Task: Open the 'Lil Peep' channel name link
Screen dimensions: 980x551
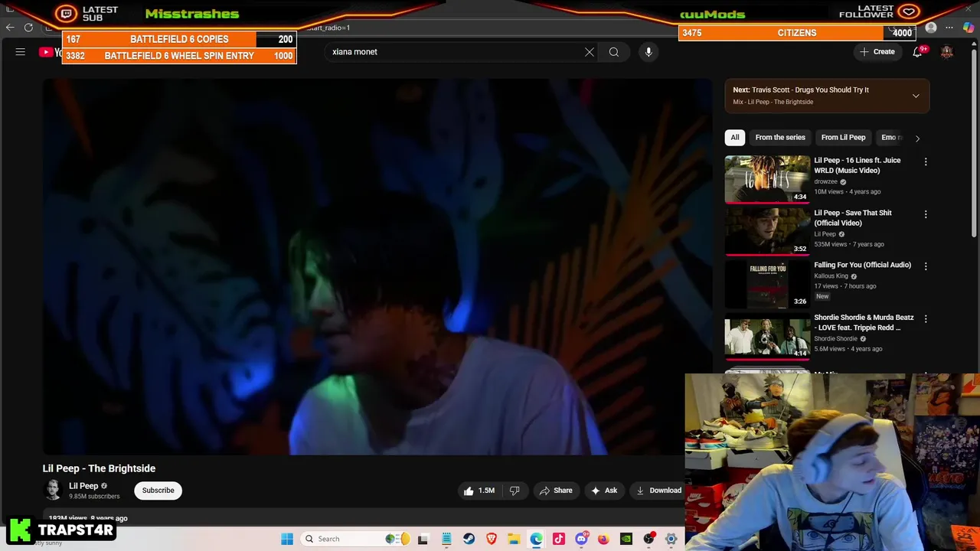Action: point(83,486)
